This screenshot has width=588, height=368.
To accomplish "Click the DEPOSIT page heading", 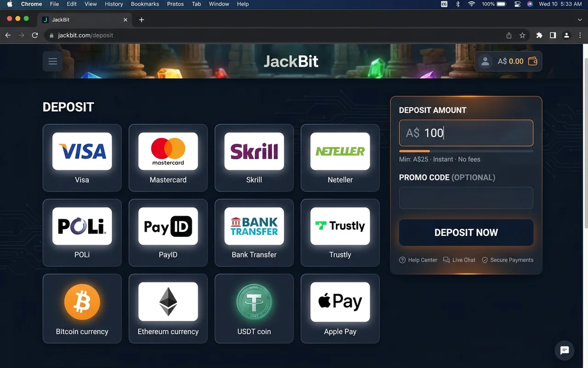I will [68, 107].
